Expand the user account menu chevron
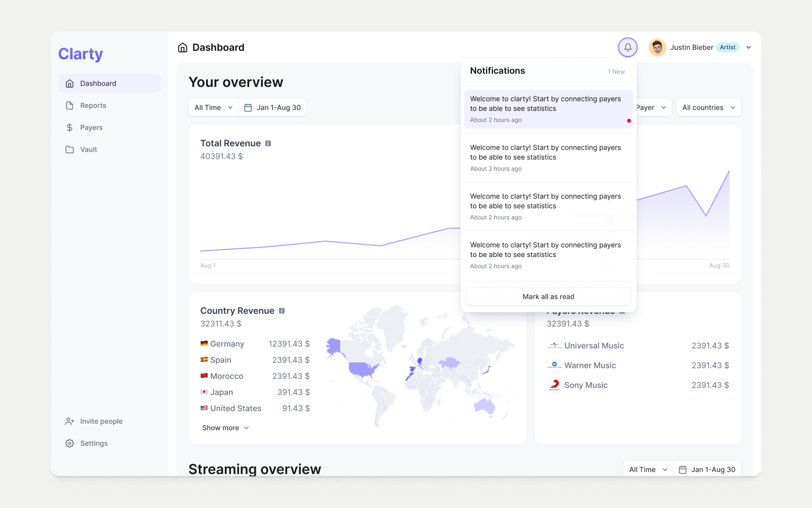This screenshot has height=508, width=812. click(x=749, y=47)
